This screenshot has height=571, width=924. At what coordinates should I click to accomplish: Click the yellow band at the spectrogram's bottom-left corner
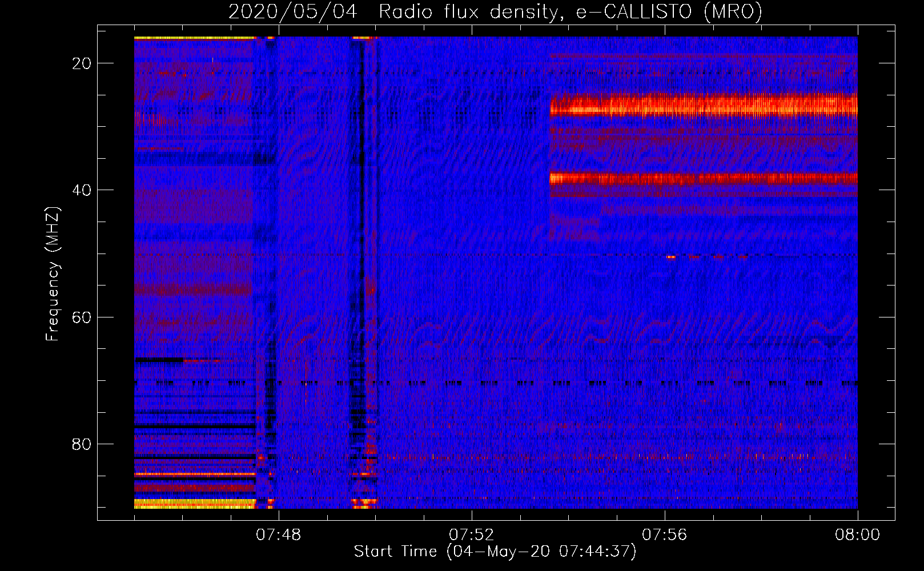(x=195, y=504)
